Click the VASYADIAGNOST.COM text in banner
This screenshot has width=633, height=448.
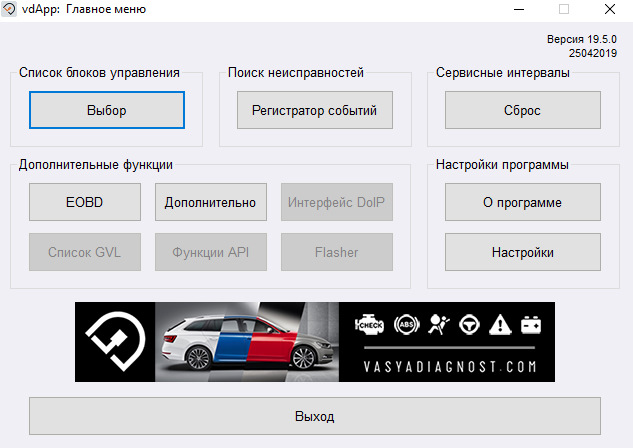pos(449,366)
